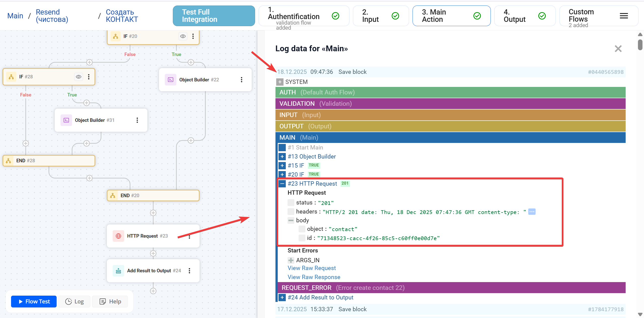This screenshot has height=318, width=644.
Task: Run the Flow Test button
Action: [34, 301]
